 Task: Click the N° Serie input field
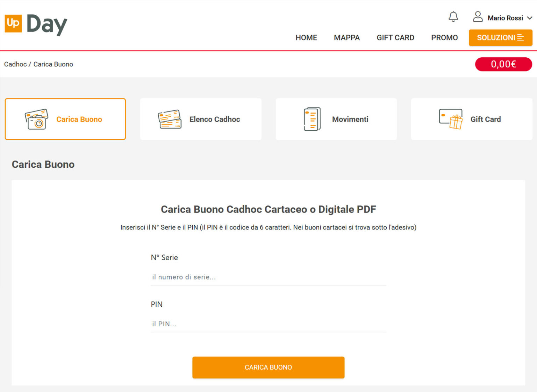[268, 277]
